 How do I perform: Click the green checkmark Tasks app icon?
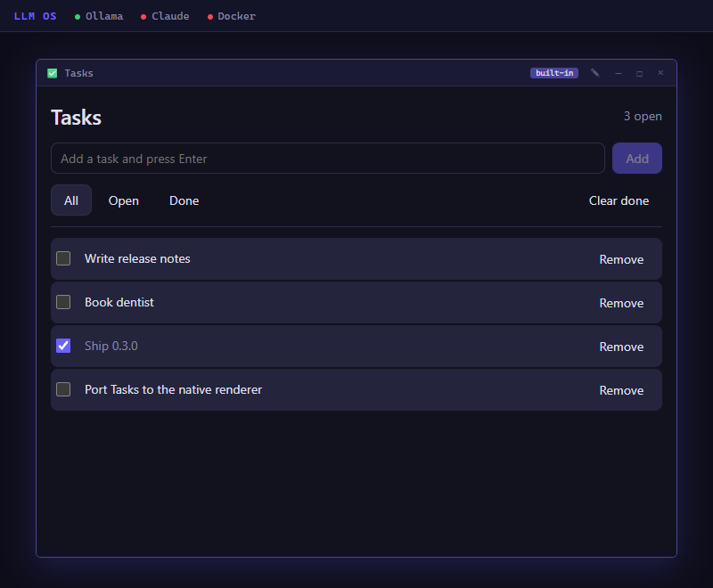[53, 73]
